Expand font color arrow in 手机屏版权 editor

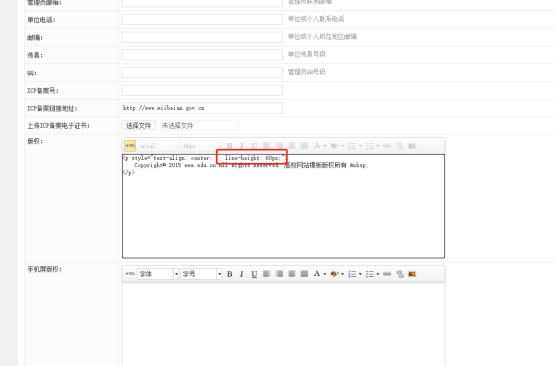(x=325, y=274)
